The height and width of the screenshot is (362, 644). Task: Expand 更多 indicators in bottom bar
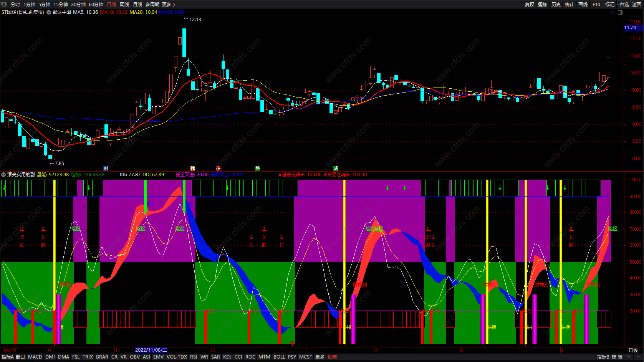[320, 357]
